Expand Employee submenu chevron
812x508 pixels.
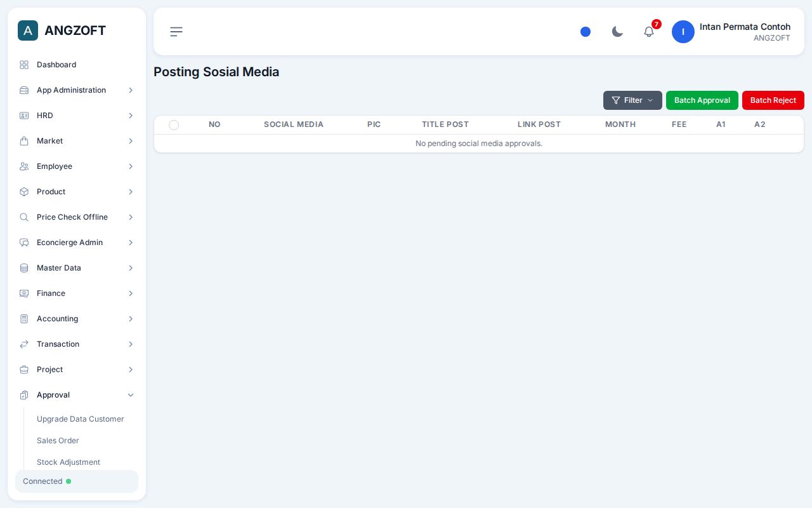tap(131, 166)
